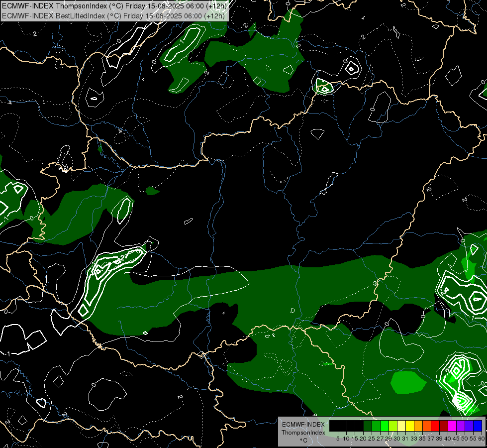Viewport: 487px width, 448px height.
Task: Click the orange-red 35–37 legend swatch
Action: click(x=427, y=426)
